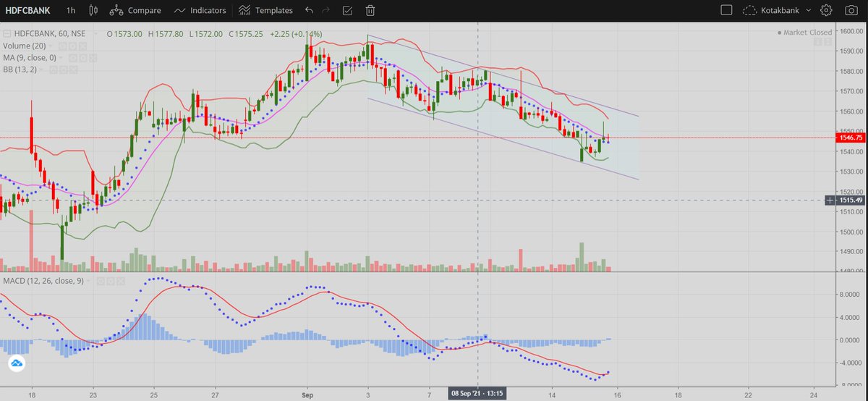
Task: Open the Indicators list
Action: pyautogui.click(x=201, y=11)
